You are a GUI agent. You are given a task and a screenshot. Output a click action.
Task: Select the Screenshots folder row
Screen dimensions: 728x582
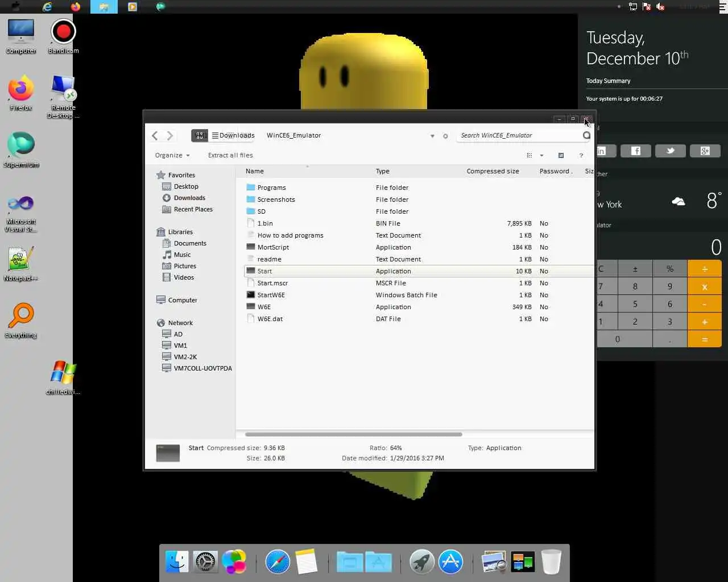click(418, 199)
